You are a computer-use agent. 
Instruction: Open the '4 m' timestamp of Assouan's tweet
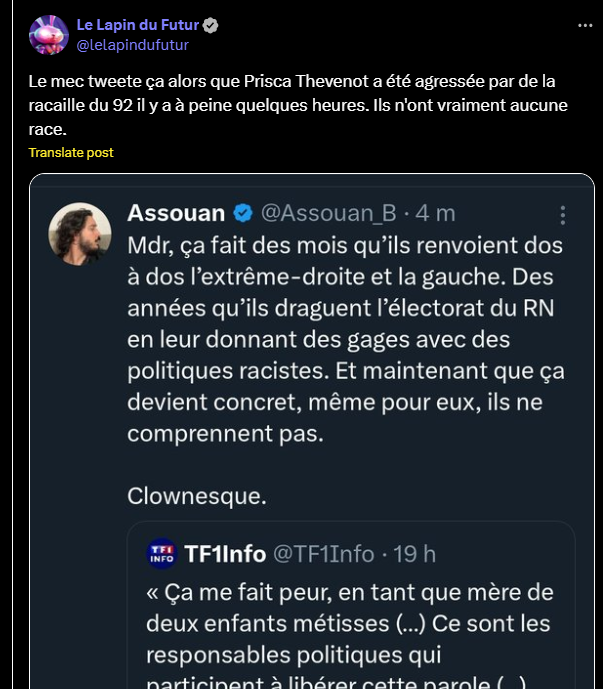point(437,213)
